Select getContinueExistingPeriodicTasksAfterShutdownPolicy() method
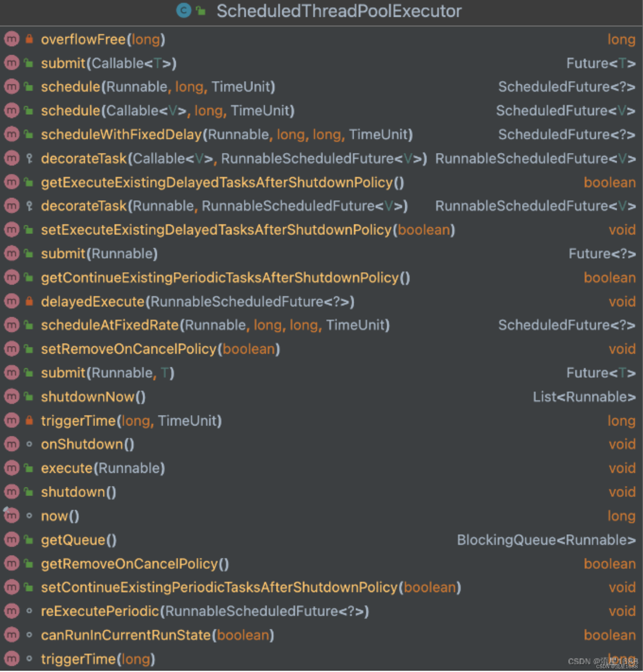This screenshot has height=672, width=643. 225,278
